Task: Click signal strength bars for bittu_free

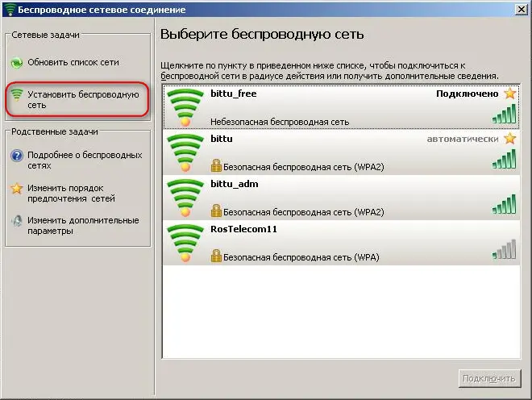Action: tap(504, 114)
